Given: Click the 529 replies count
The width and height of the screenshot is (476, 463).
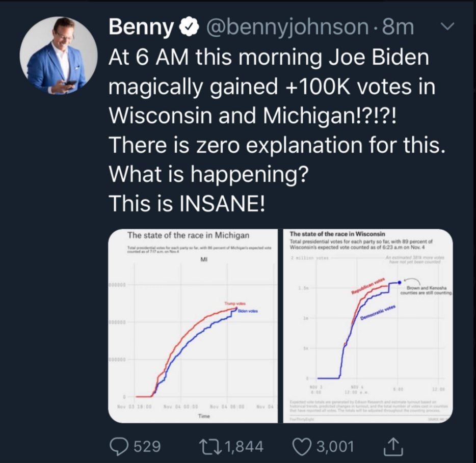Looking at the screenshot, I should click(x=147, y=447).
